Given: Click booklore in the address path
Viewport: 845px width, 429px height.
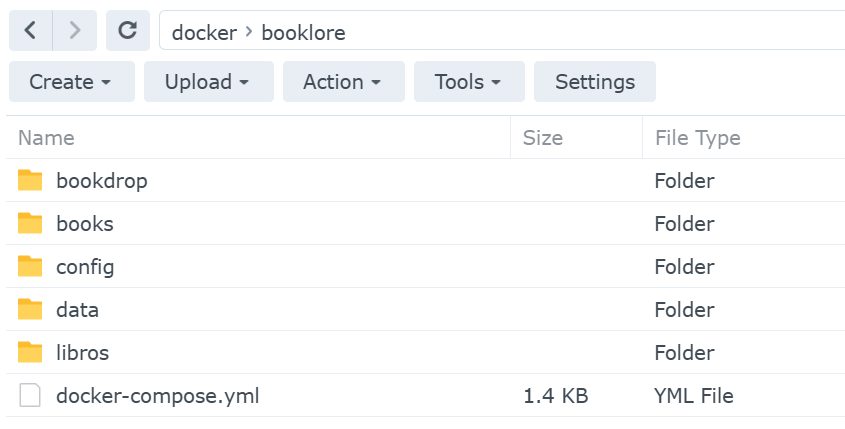Looking at the screenshot, I should click(x=303, y=33).
